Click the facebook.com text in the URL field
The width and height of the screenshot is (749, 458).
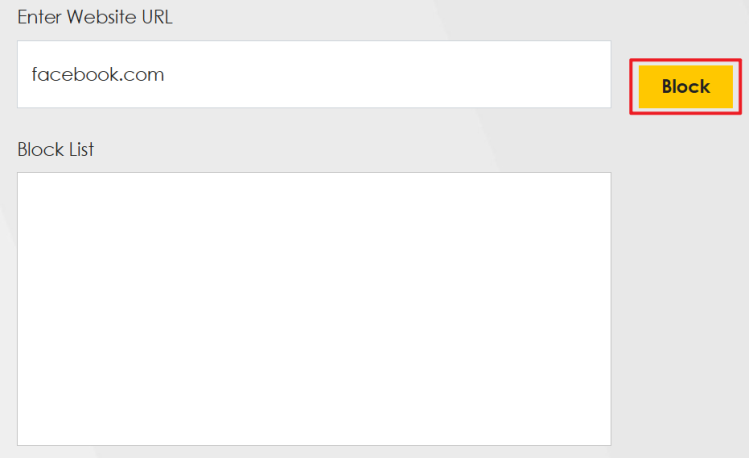click(98, 74)
